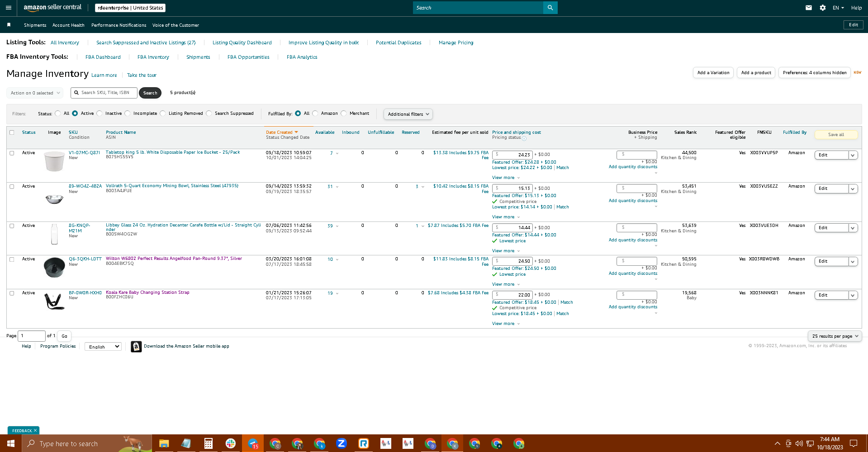Open Preferences: 4 columns hidden
Viewport: 868px width, 452px height.
(815, 73)
